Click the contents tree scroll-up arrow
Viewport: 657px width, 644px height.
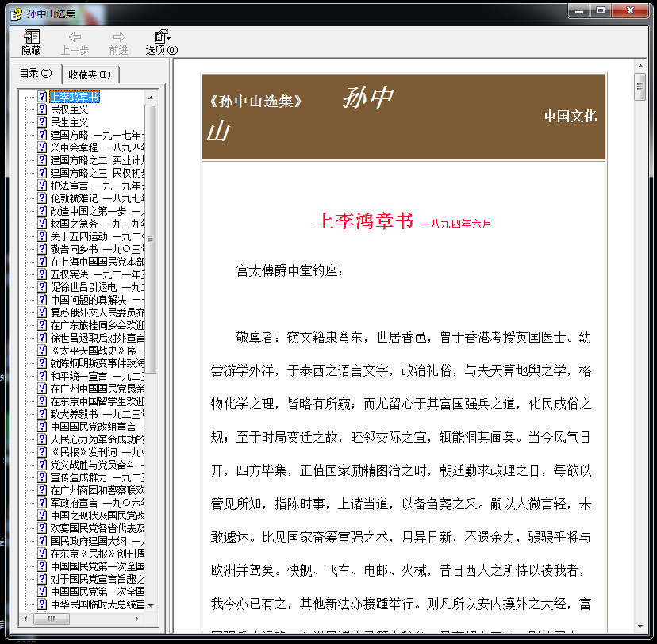pos(151,97)
